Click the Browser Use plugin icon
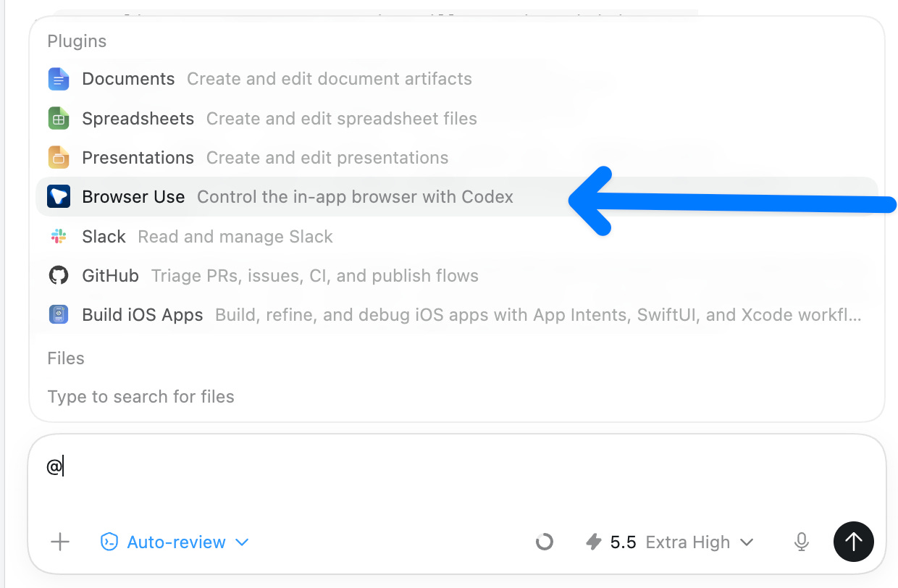The image size is (898, 588). point(59,197)
